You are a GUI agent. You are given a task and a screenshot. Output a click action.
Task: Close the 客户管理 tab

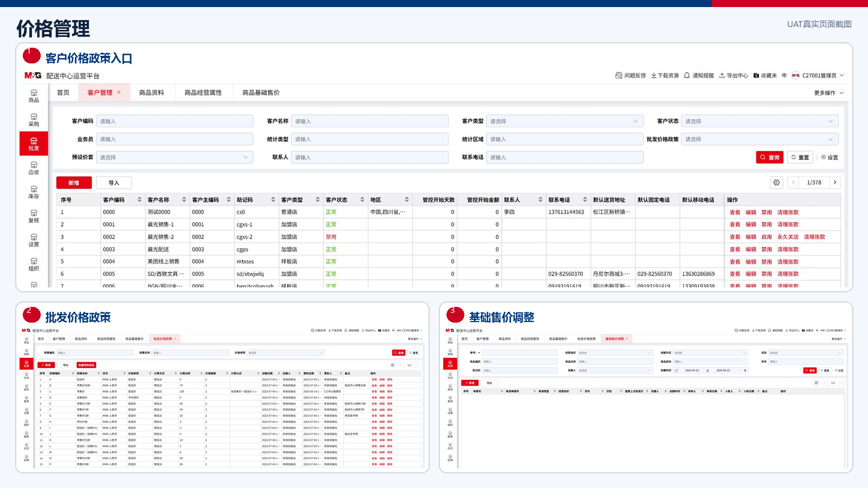(x=119, y=92)
